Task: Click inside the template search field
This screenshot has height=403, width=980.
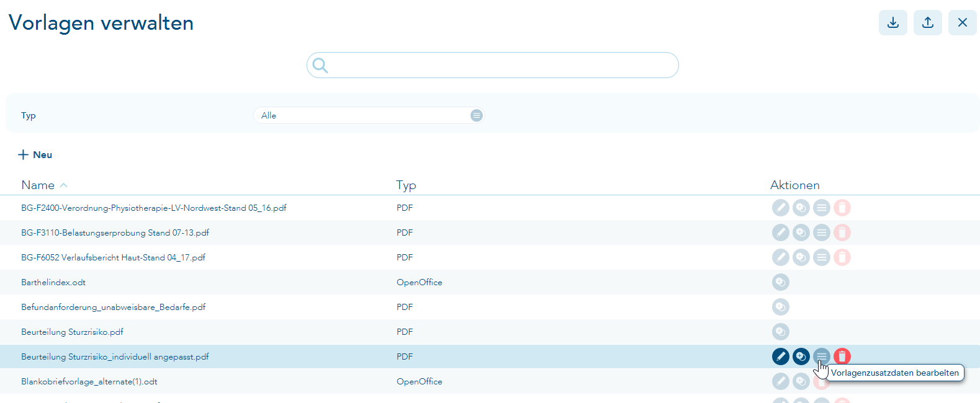Action: (x=492, y=65)
